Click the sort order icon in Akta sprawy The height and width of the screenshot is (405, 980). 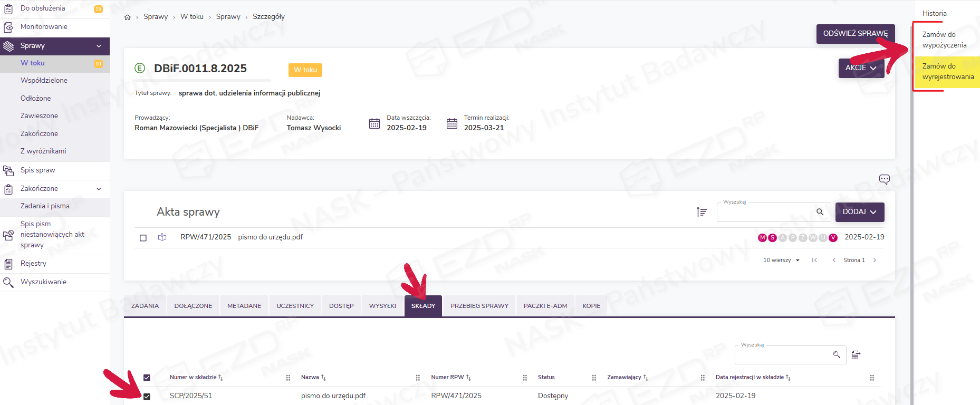[x=702, y=212]
